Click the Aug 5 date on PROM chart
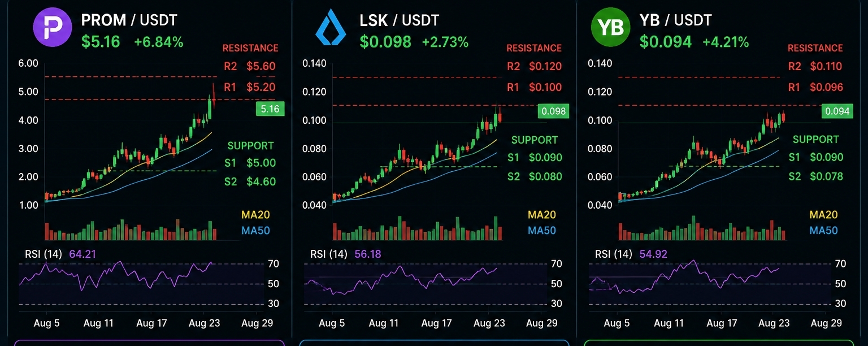The height and width of the screenshot is (346, 868). (x=47, y=323)
